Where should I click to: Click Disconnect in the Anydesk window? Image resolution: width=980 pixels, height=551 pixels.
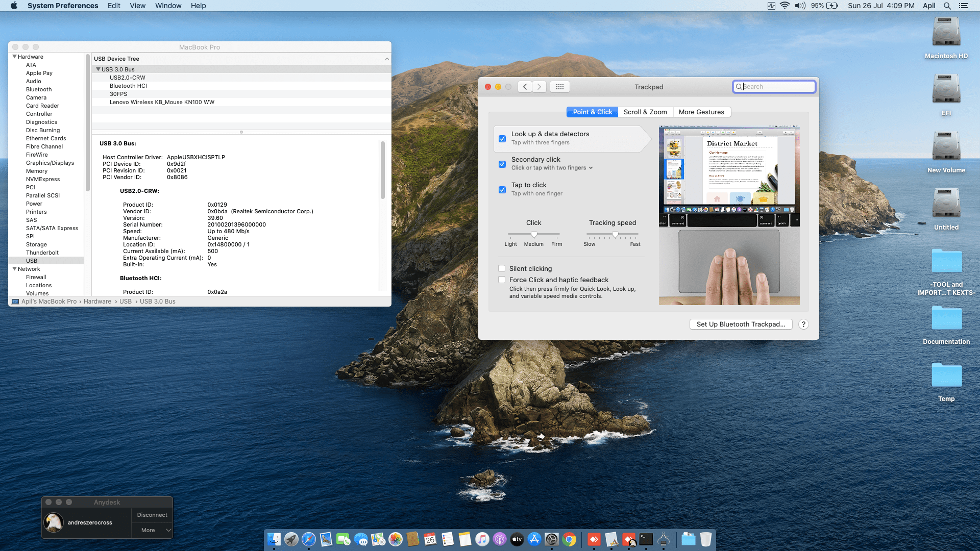(152, 515)
